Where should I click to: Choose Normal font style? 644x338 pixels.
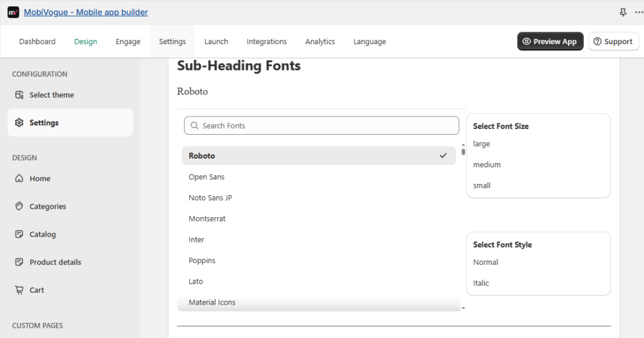486,262
